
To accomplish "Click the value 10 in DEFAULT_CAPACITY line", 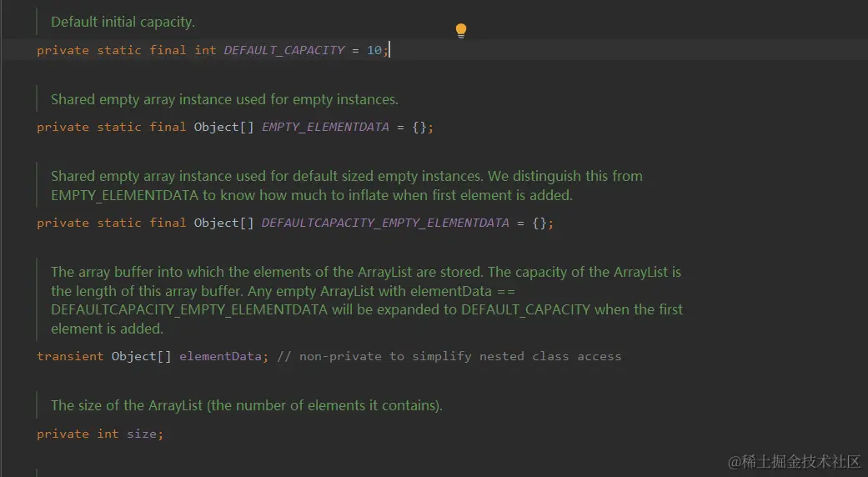I will click(374, 50).
